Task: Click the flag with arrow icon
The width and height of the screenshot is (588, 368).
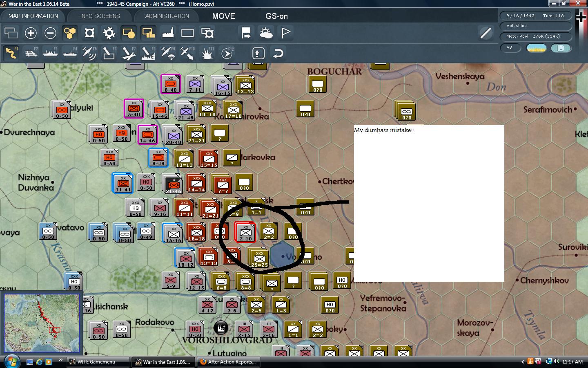Action: coord(246,33)
